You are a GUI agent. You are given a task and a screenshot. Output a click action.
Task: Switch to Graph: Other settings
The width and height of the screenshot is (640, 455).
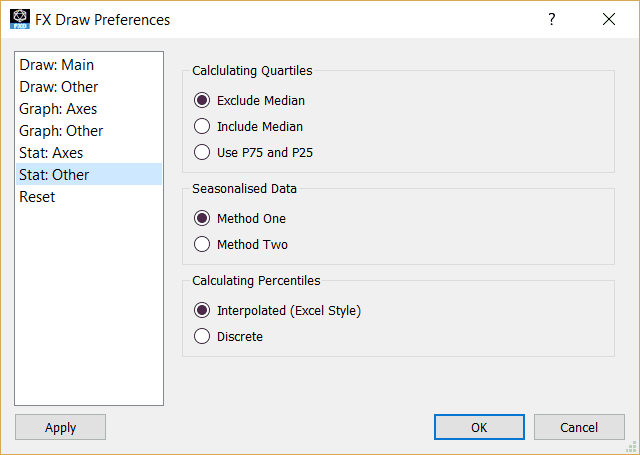pyautogui.click(x=89, y=131)
